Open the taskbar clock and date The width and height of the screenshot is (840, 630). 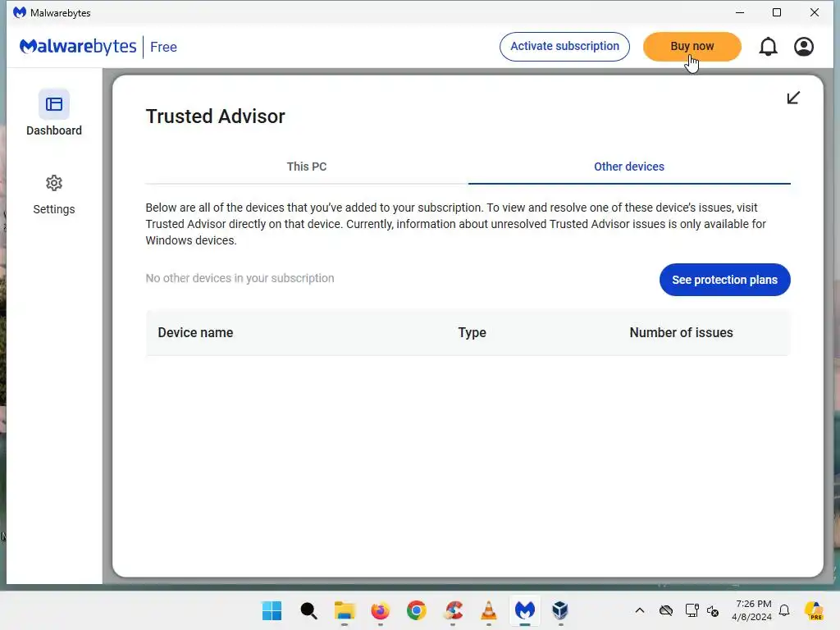coord(752,610)
